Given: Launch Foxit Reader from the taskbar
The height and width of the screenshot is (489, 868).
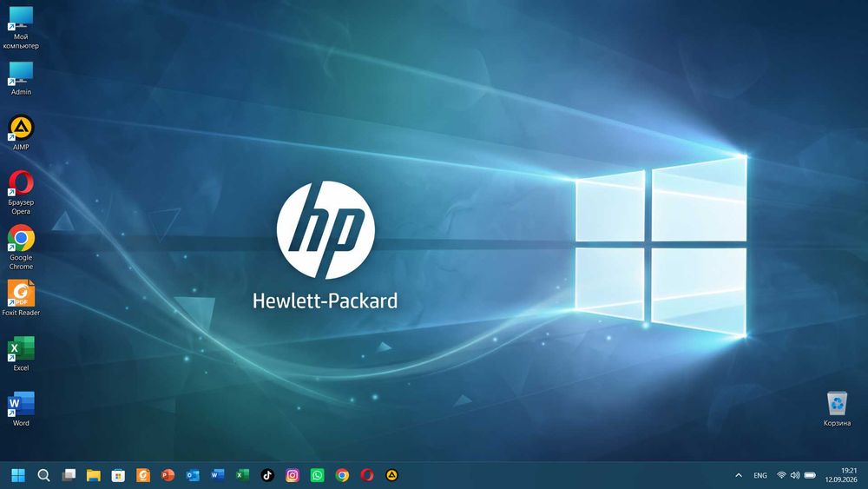Looking at the screenshot, I should [143, 475].
